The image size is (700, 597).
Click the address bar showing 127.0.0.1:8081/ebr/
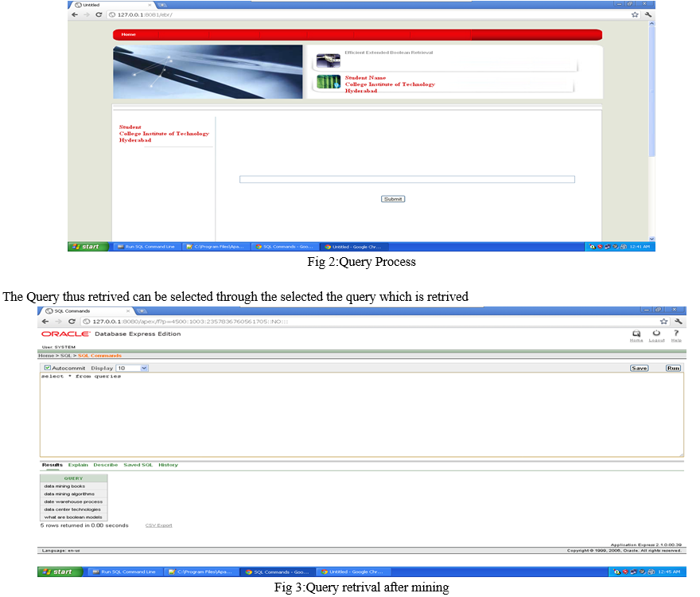(x=366, y=15)
